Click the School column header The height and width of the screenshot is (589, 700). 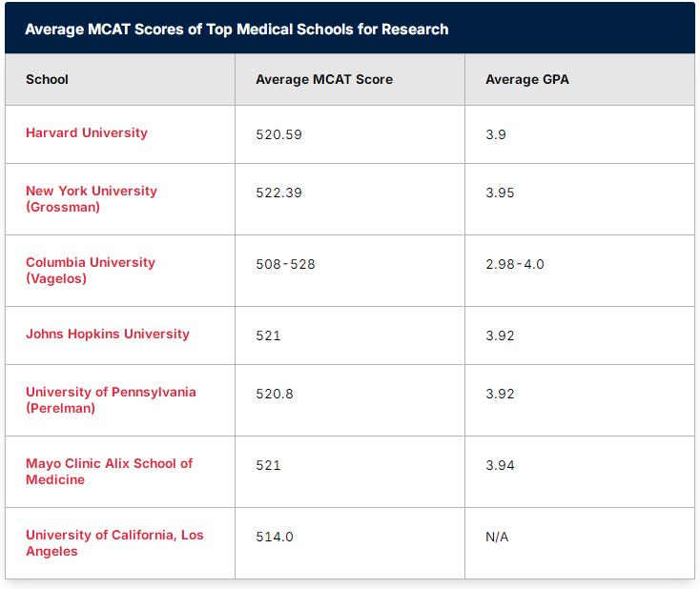(x=47, y=79)
